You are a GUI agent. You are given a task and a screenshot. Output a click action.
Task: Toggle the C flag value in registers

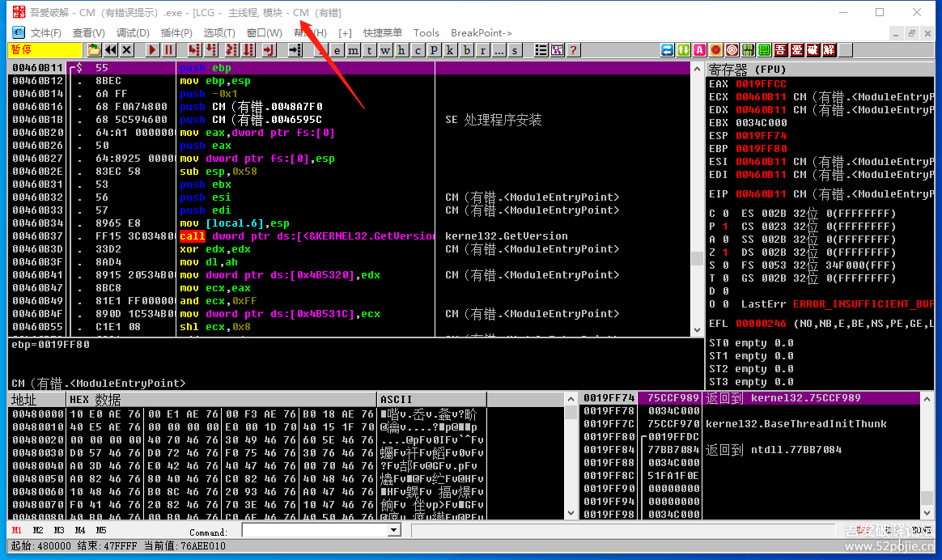[724, 213]
